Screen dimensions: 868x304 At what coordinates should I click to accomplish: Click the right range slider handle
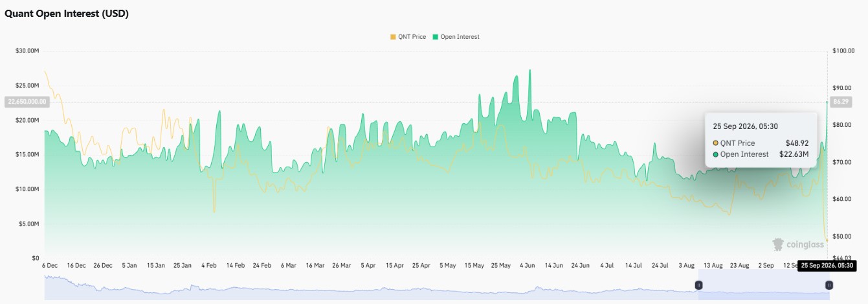coord(829,285)
